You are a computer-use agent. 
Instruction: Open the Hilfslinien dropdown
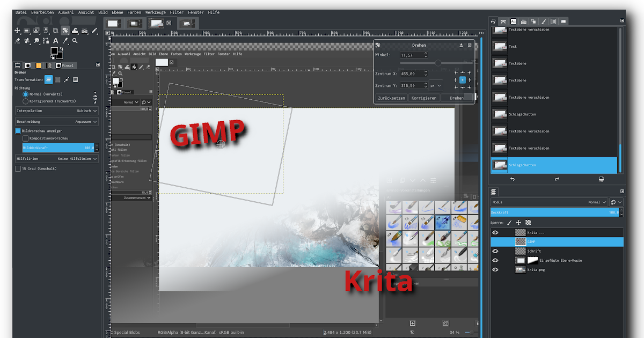tap(57, 159)
